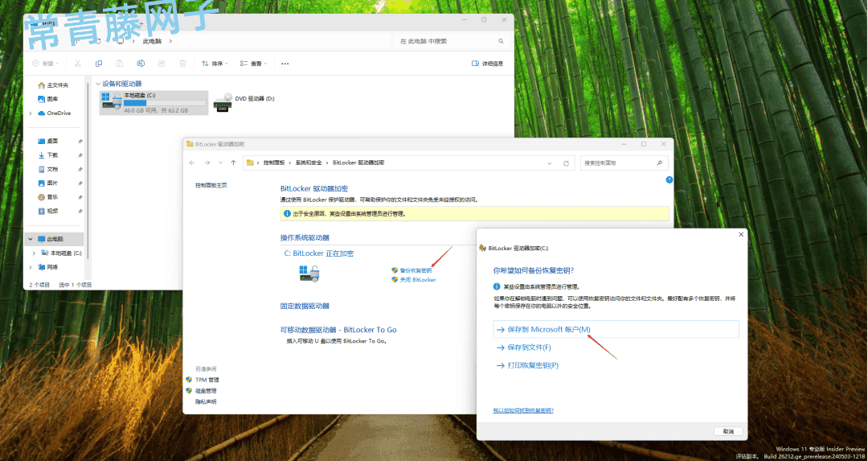
Task: Open 文档 quick access folder
Action: (x=48, y=169)
